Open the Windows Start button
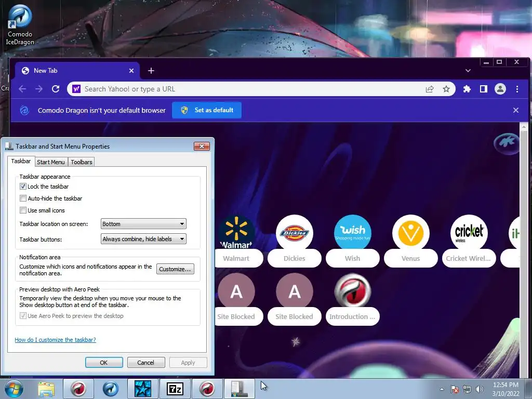 tap(13, 389)
